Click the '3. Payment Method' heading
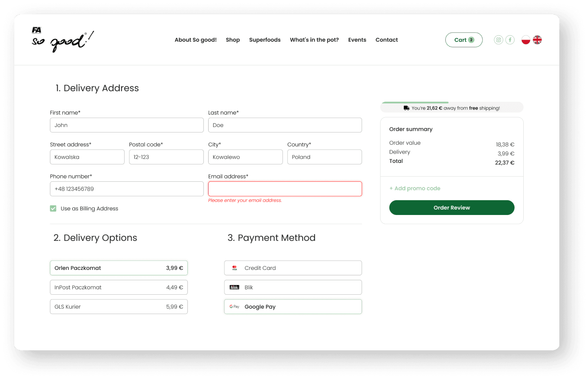This screenshot has width=588, height=379. pyautogui.click(x=271, y=238)
